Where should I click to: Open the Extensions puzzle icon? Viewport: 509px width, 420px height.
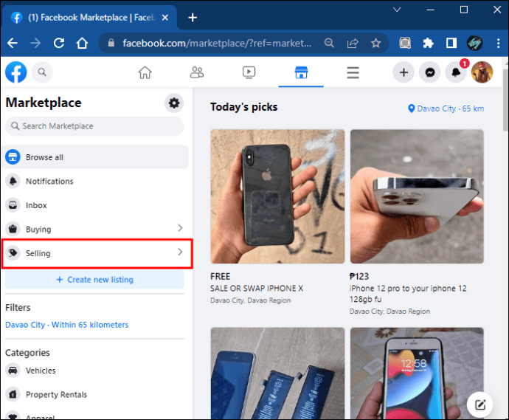tap(428, 43)
